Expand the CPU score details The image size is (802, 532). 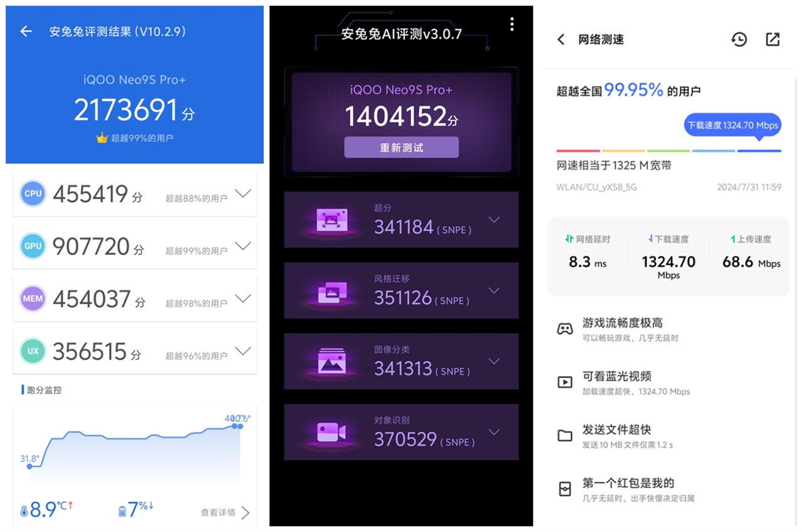pyautogui.click(x=242, y=193)
